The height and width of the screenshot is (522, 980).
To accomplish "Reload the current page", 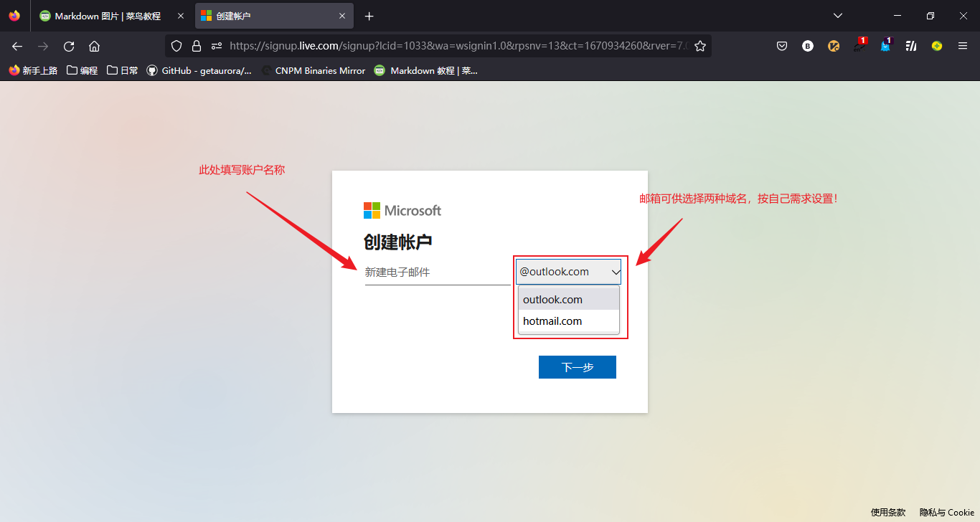I will pos(69,46).
